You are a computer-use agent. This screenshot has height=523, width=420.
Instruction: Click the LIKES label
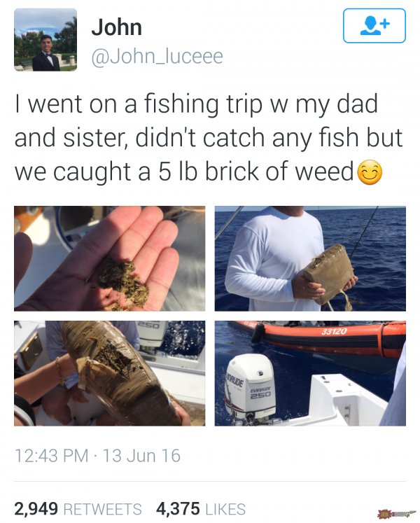(225, 509)
